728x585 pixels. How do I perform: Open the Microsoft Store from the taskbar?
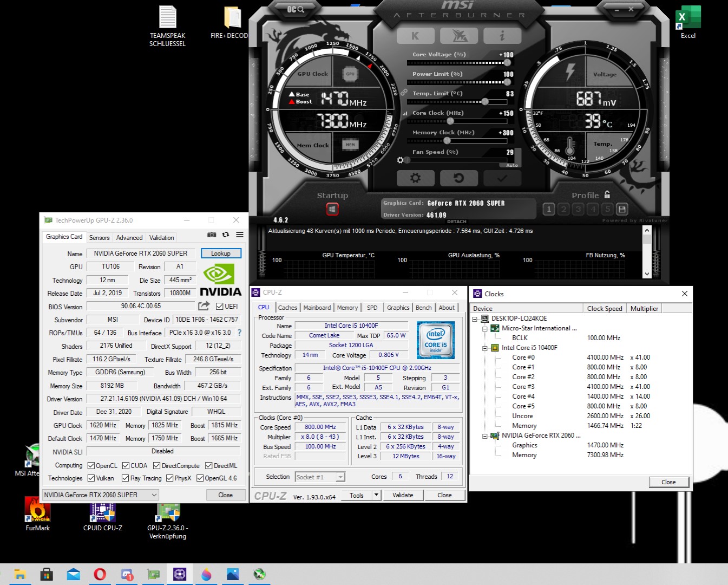(x=47, y=574)
